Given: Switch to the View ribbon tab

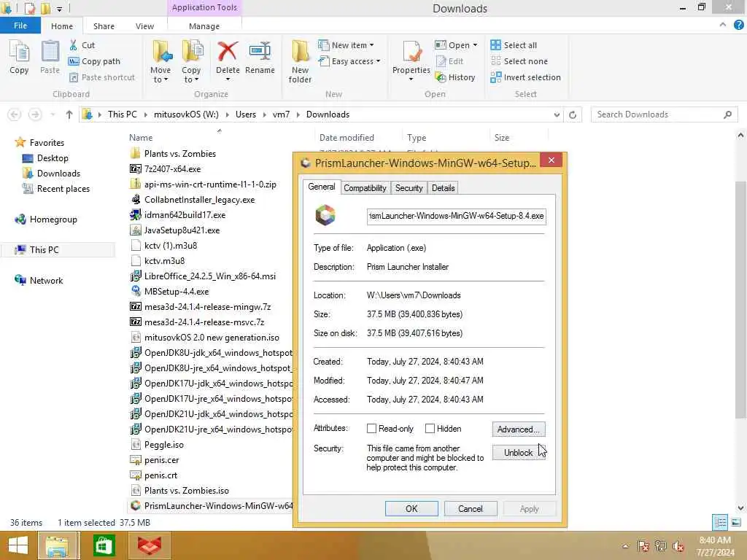Looking at the screenshot, I should coord(144,26).
